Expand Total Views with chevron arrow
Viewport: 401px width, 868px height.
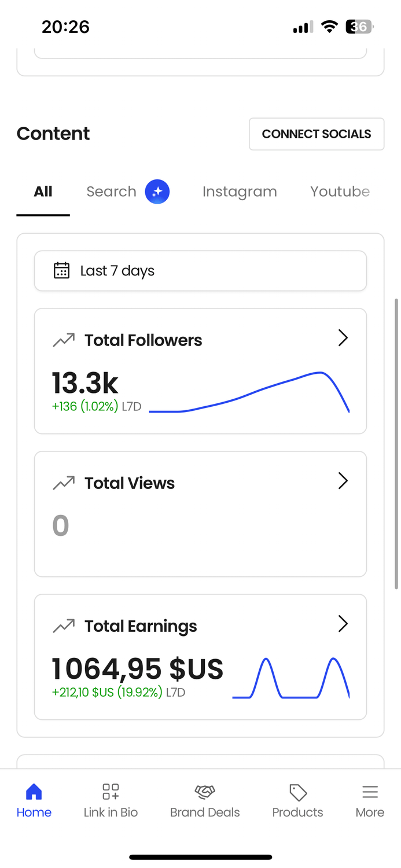click(343, 481)
